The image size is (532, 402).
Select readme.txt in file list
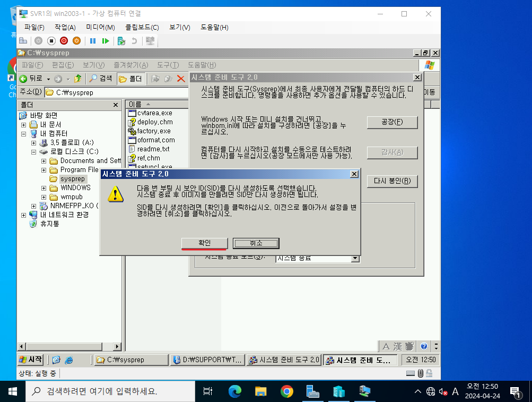(153, 149)
